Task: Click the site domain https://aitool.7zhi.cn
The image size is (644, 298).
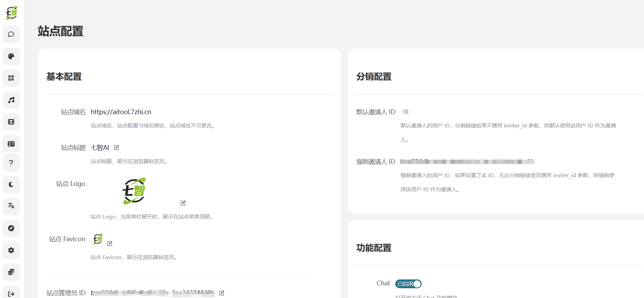Action: [121, 112]
